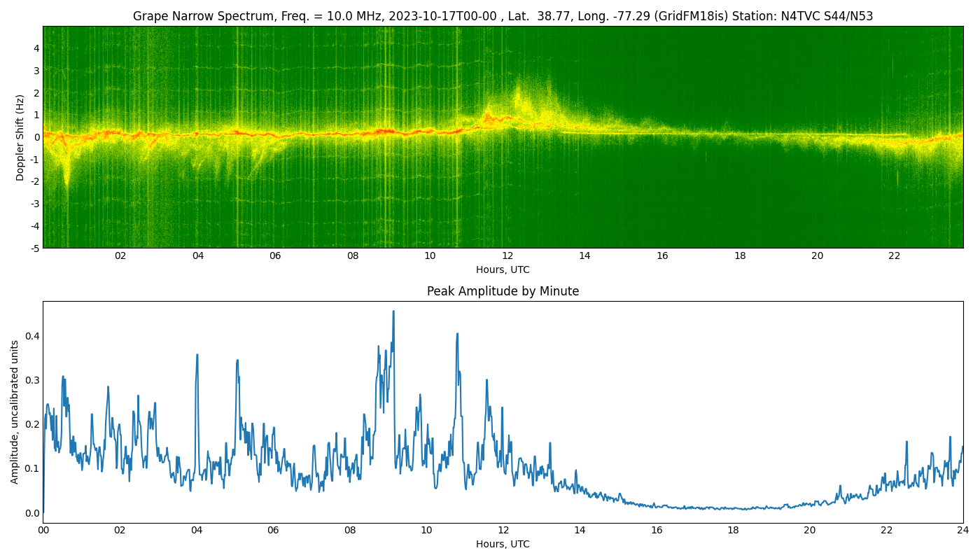
Task: Click the amplitude spike just before hour 11
Action: pyautogui.click(x=457, y=335)
